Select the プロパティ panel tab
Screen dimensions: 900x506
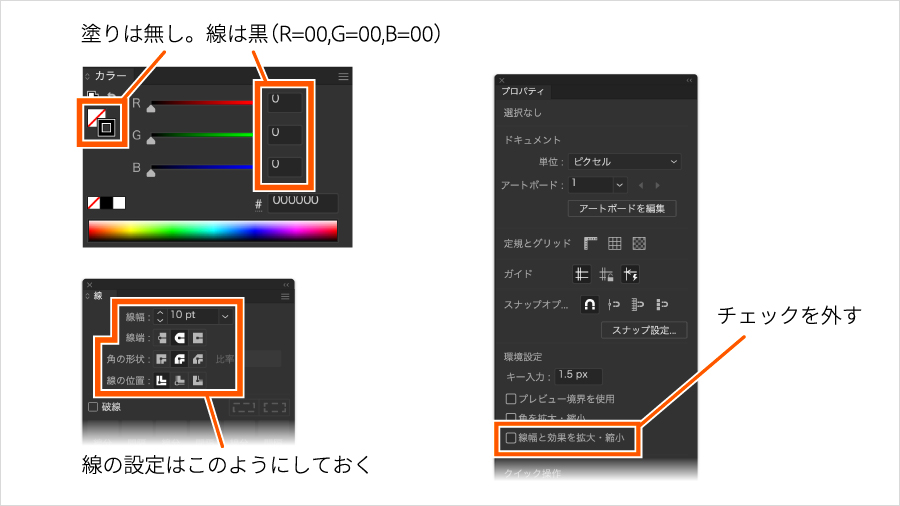pos(522,91)
